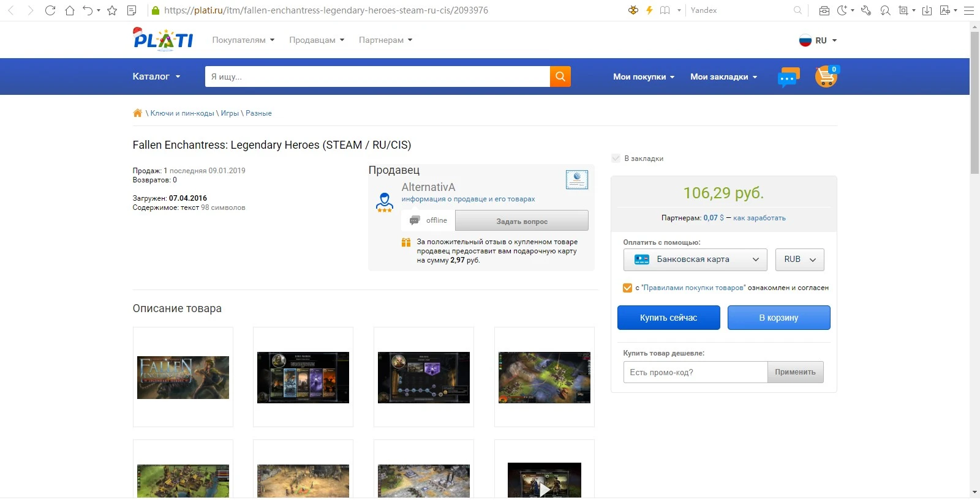This screenshot has width=980, height=500.
Task: Open reader mode book icon
Action: pos(665,10)
